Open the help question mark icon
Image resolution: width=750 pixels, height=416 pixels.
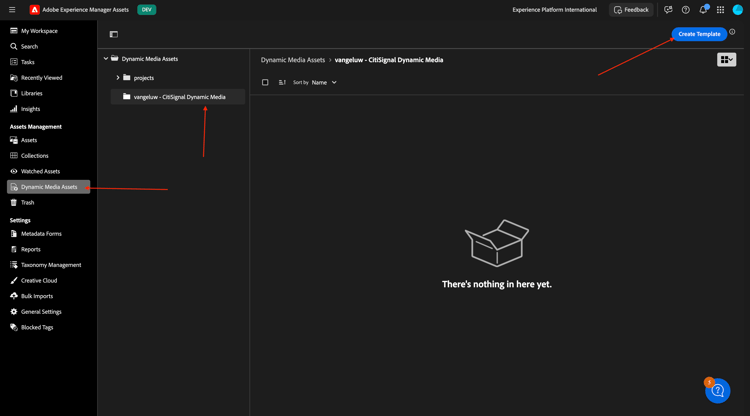click(685, 10)
